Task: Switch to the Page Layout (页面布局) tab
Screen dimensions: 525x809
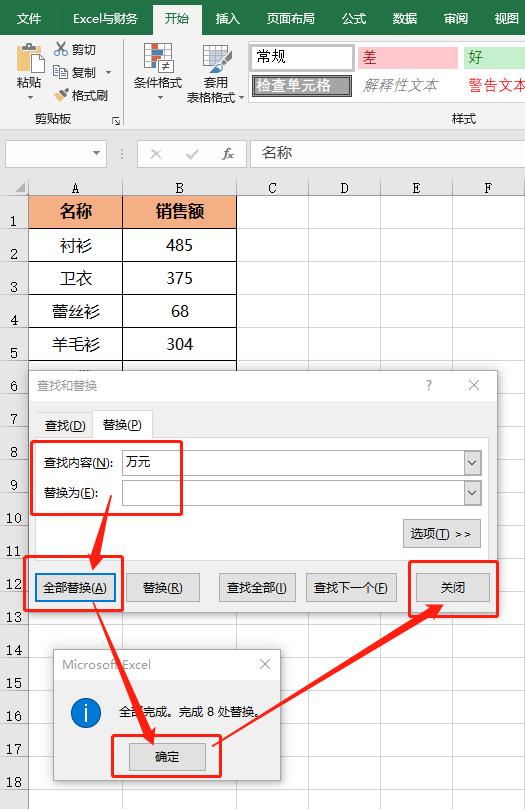Action: (290, 19)
